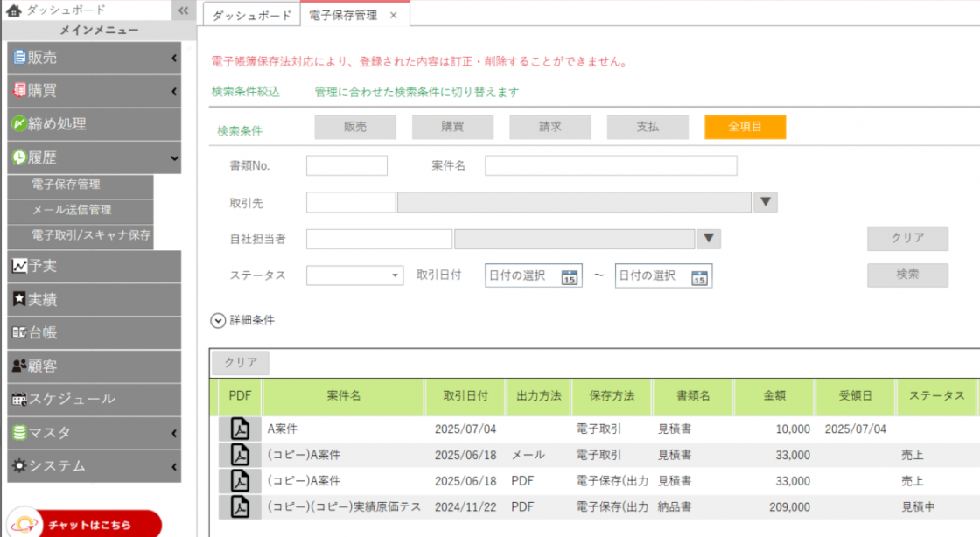Open PDF icon for the 納品書 row
Image resolution: width=980 pixels, height=537 pixels.
(240, 506)
